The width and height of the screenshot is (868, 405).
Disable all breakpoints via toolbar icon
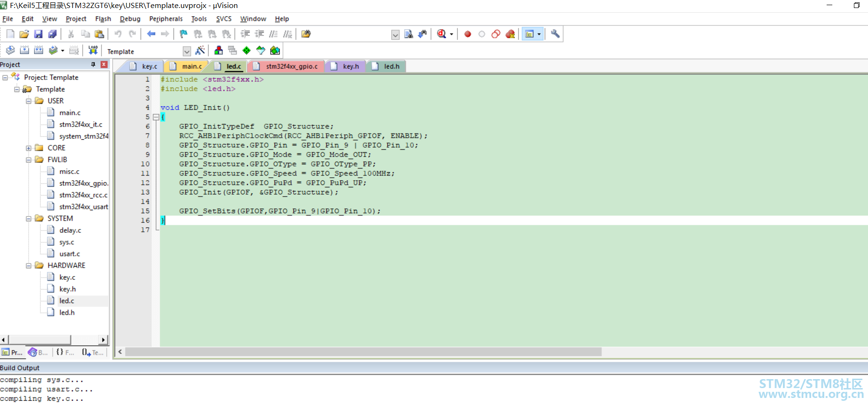point(496,34)
